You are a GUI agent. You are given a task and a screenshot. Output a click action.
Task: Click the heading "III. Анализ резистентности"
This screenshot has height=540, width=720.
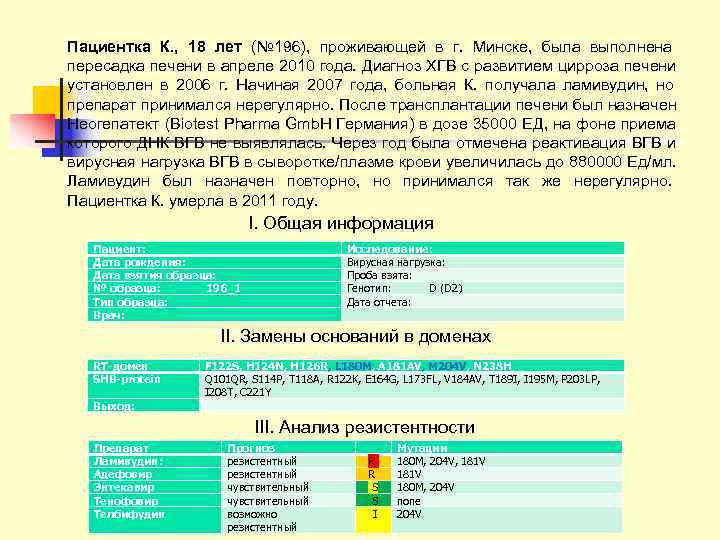point(365,427)
